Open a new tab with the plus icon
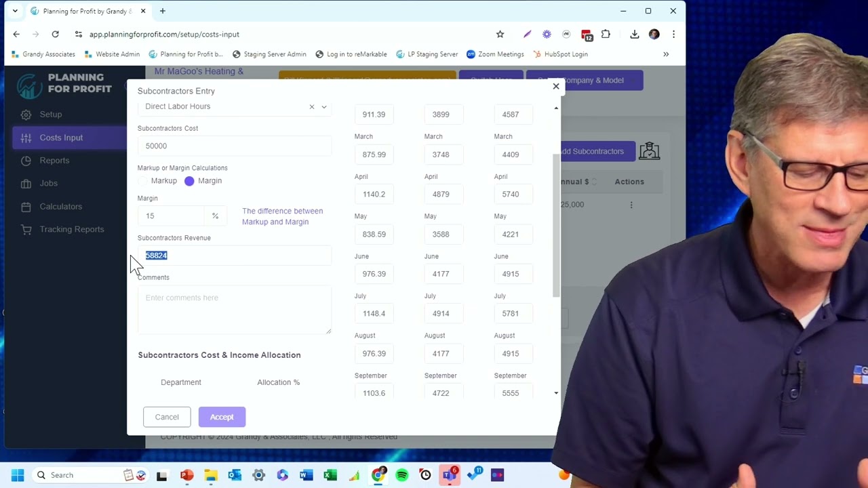The height and width of the screenshot is (488, 868). pos(163,11)
